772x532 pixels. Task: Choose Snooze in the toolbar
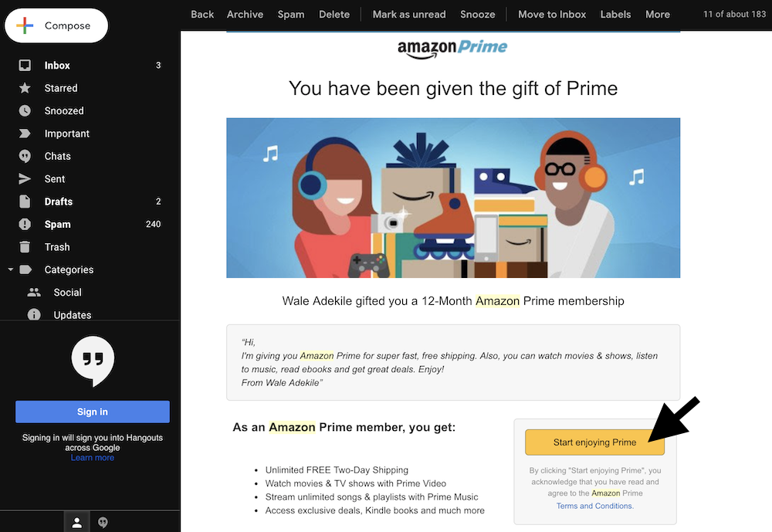point(478,15)
